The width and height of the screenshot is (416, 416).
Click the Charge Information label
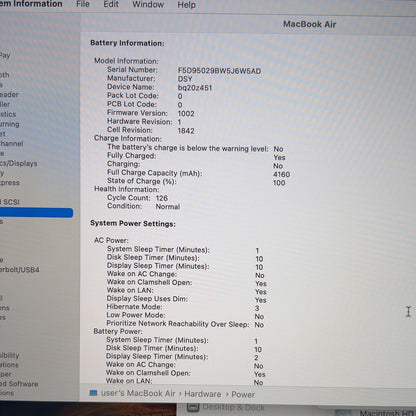(128, 138)
